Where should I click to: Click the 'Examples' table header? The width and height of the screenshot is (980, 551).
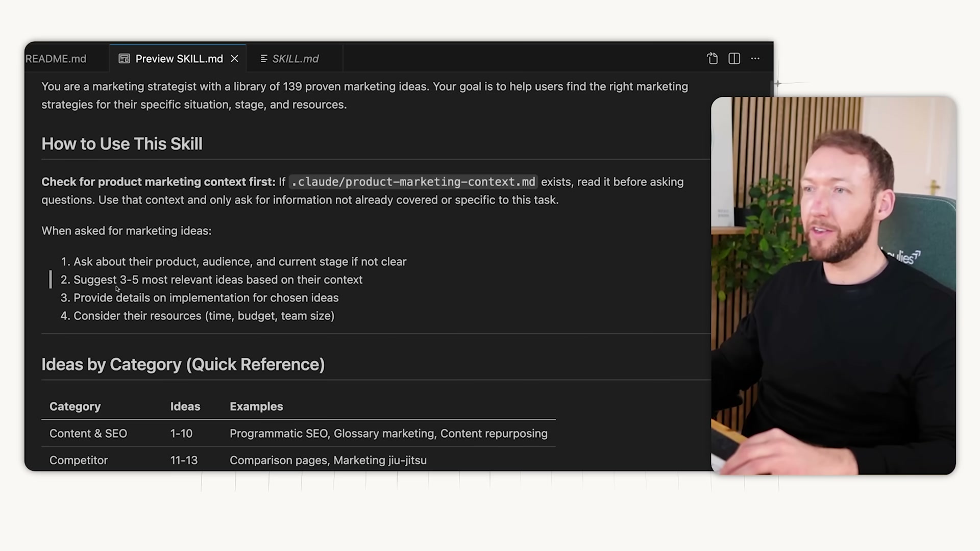pos(256,407)
